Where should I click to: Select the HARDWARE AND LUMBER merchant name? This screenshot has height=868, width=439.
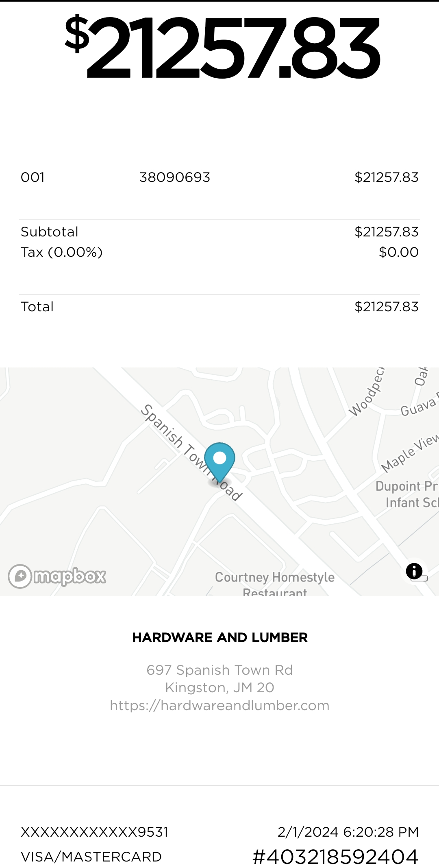click(x=219, y=637)
